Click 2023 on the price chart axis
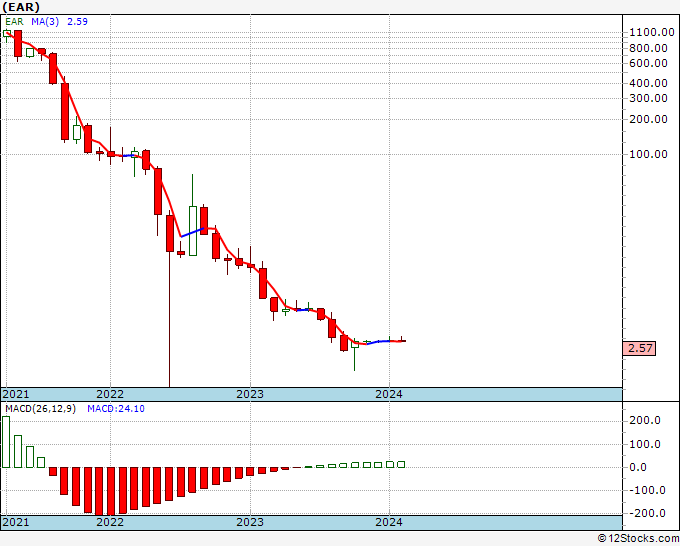680x546 pixels. pos(250,394)
